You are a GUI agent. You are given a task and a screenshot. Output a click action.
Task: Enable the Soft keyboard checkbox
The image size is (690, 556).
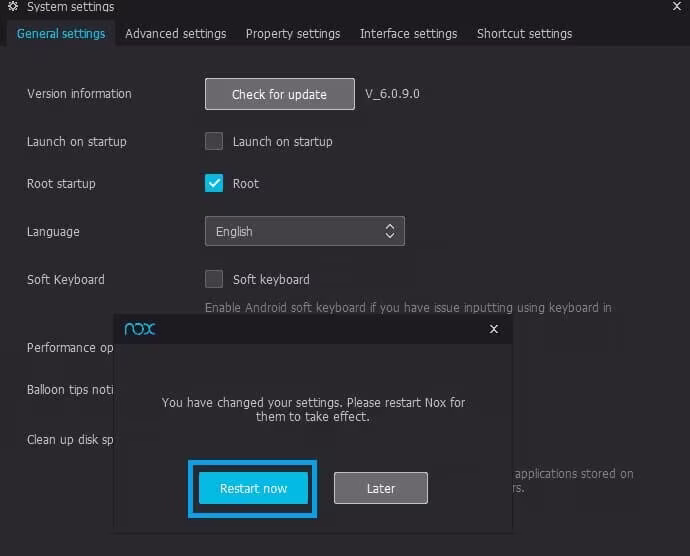tap(214, 279)
